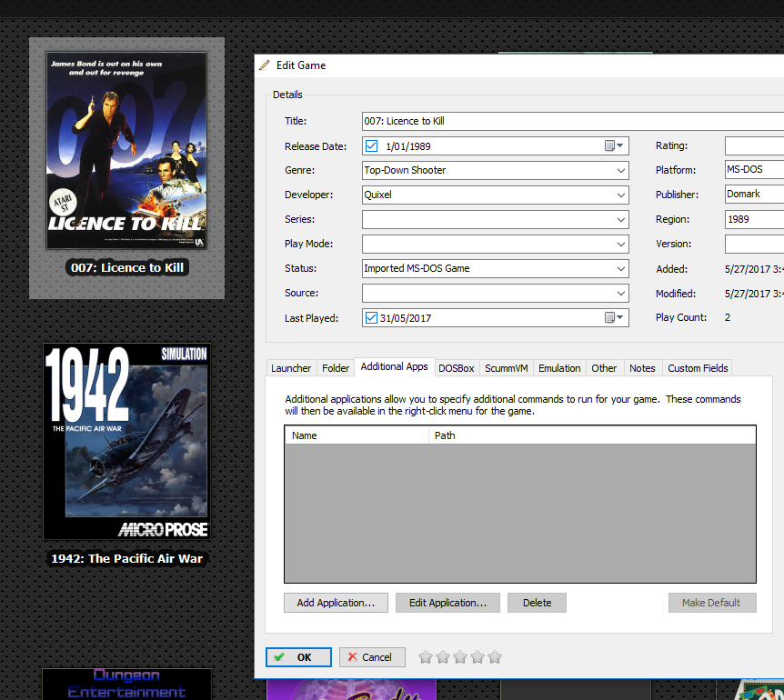Click the Delete button
784x700 pixels.
coord(537,603)
